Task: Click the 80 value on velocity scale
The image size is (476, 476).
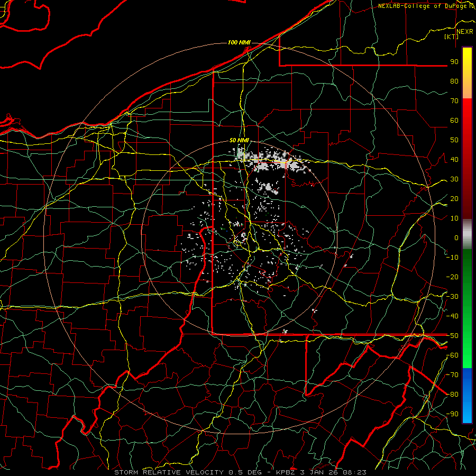Action: tap(454, 81)
